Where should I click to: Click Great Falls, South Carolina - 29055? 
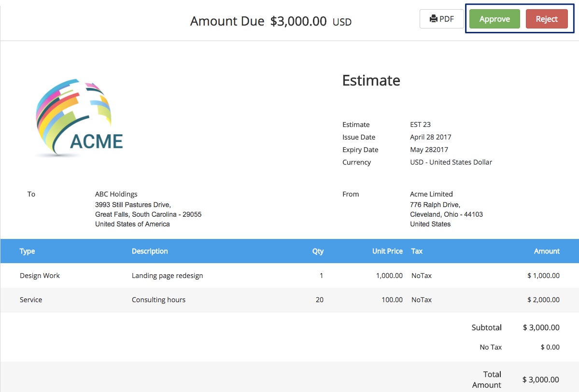[148, 214]
